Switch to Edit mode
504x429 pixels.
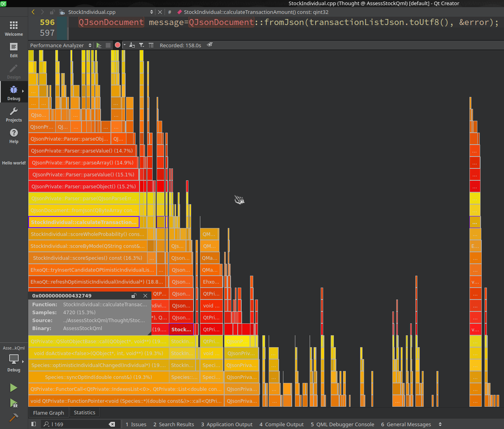[14, 50]
